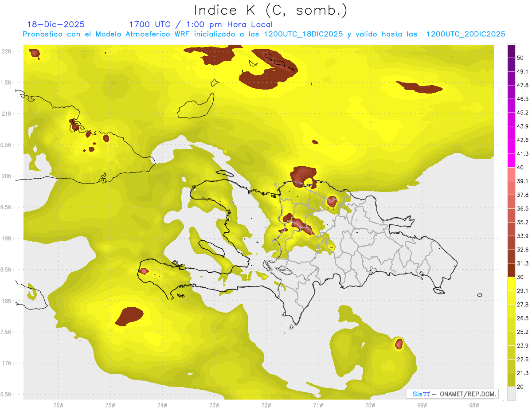The image size is (532, 411).
Task: Click the color bar value '43.9'
Action: tap(522, 126)
